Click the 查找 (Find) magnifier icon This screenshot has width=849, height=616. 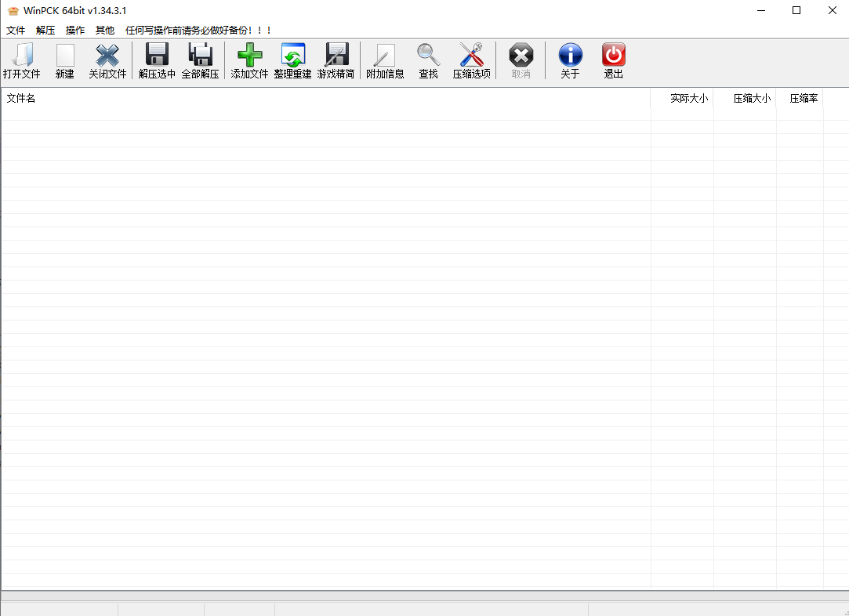click(x=428, y=56)
